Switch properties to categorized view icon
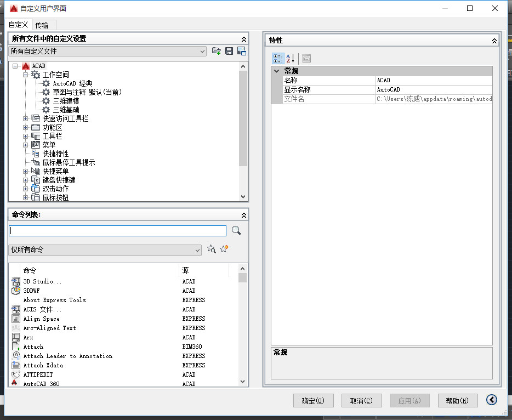Image resolution: width=512 pixels, height=420 pixels. click(x=278, y=59)
